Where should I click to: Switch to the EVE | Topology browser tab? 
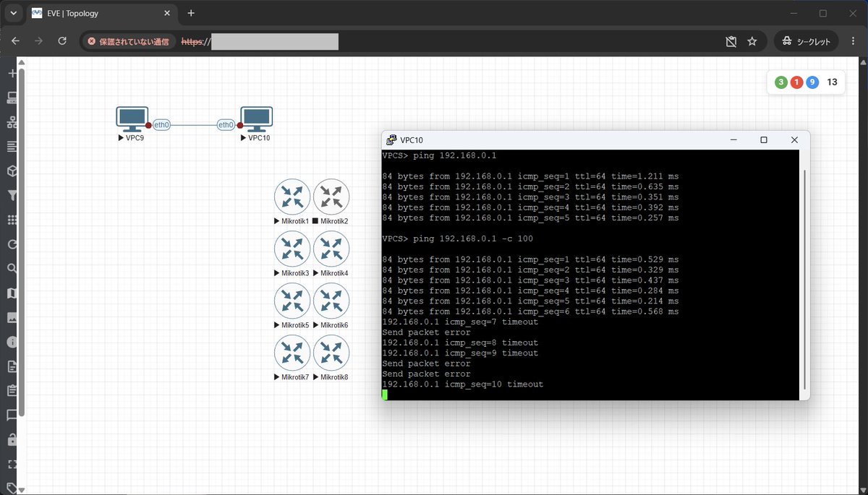point(103,13)
